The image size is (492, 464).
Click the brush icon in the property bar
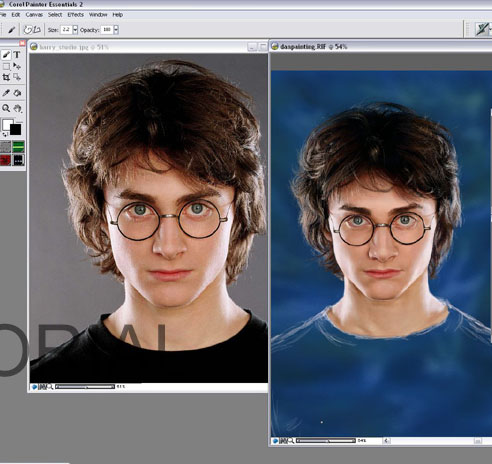[11, 30]
